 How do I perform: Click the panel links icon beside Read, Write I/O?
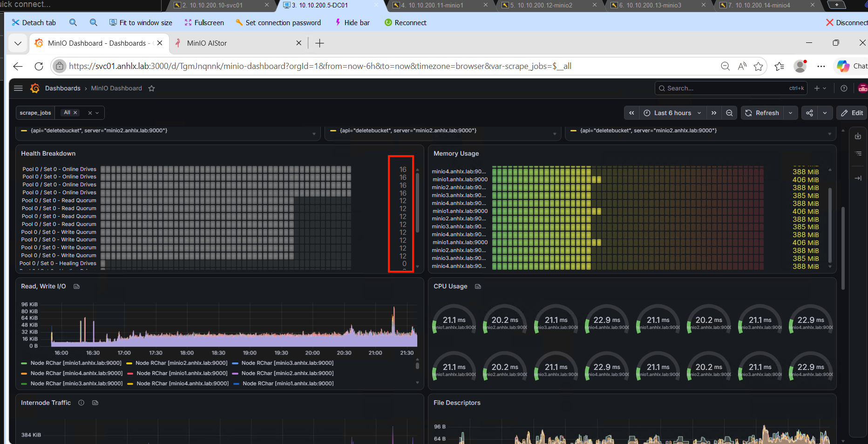click(x=77, y=287)
